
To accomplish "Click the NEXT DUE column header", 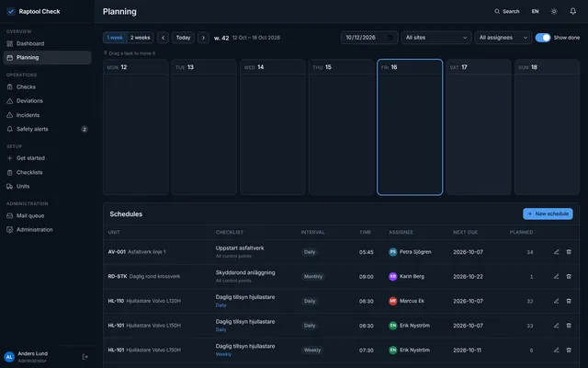I will (x=465, y=233).
